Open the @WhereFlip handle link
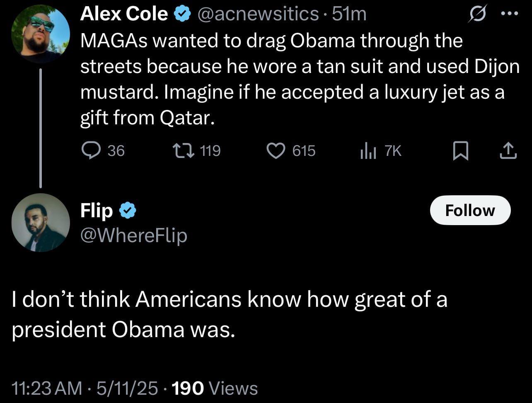532x403 pixels. click(133, 235)
